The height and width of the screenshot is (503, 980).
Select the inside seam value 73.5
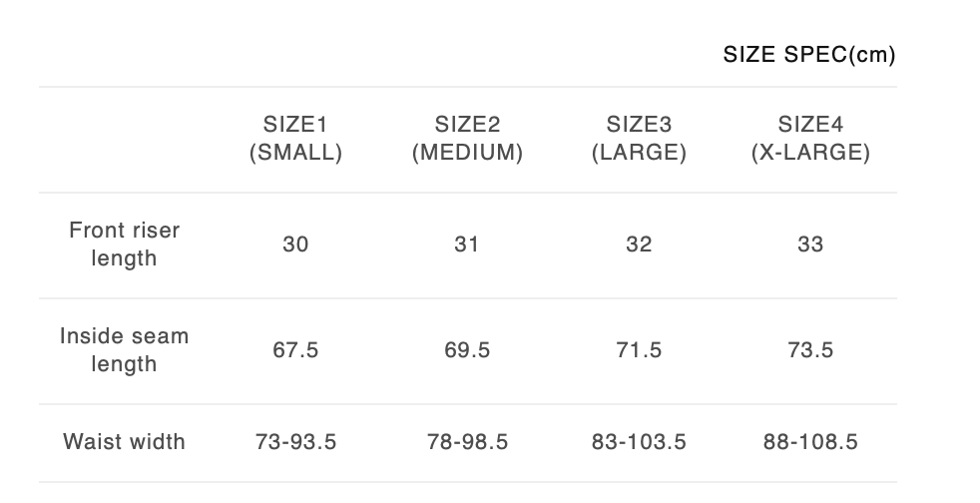[810, 350]
